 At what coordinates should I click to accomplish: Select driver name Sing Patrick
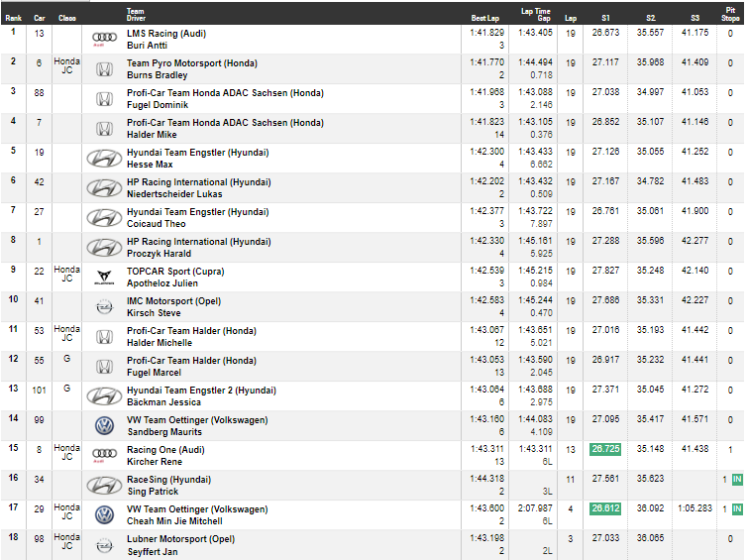tap(153, 492)
